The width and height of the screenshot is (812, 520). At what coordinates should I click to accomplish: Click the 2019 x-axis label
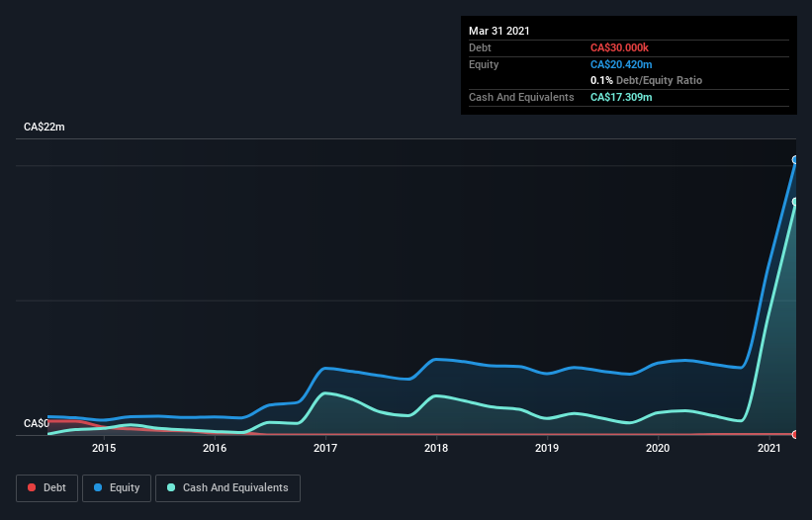(547, 448)
